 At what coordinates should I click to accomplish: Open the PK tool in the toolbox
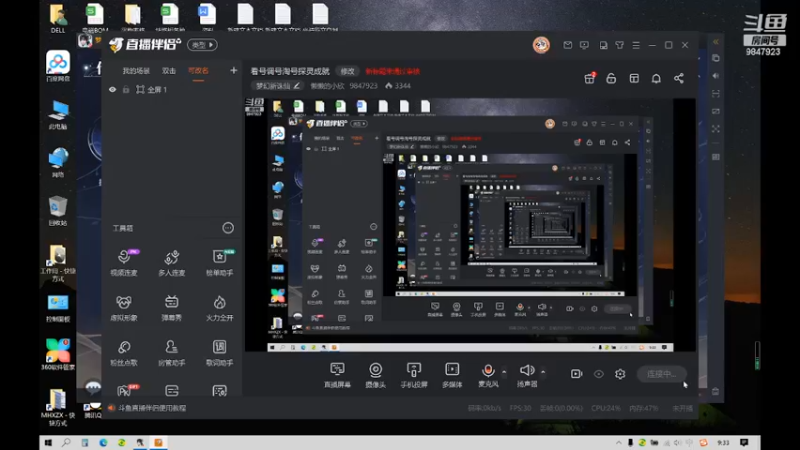click(126, 390)
